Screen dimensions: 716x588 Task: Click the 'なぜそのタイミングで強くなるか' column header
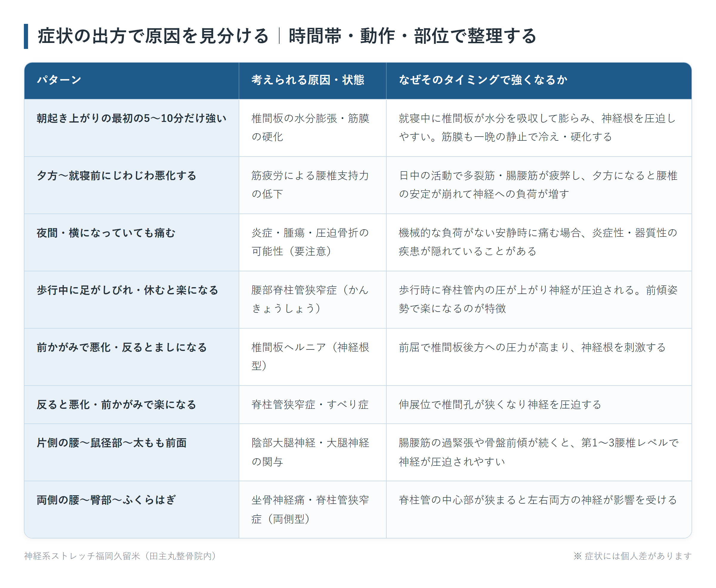[x=539, y=80]
